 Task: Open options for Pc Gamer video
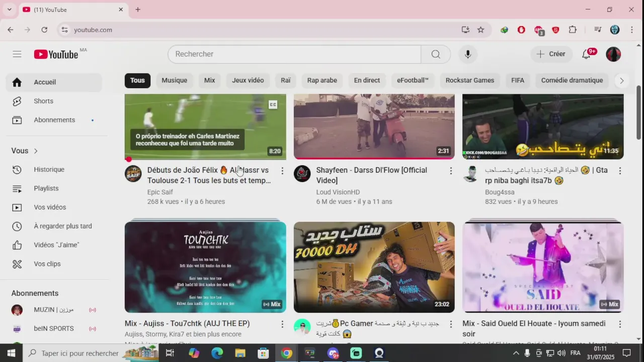(x=451, y=324)
